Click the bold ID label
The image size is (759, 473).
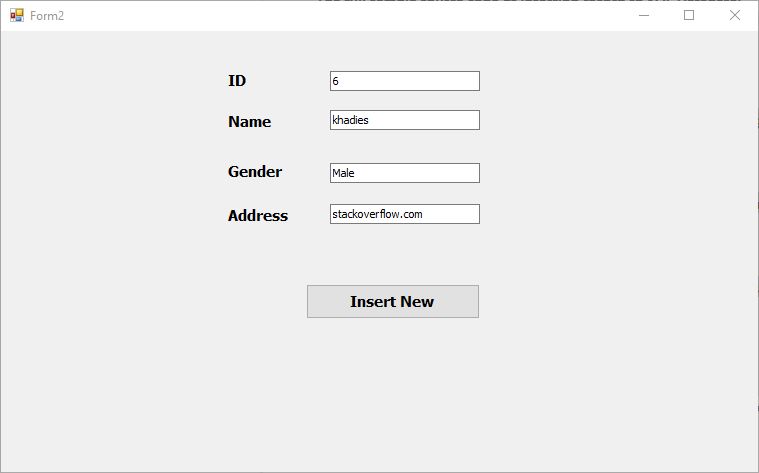[x=237, y=81]
